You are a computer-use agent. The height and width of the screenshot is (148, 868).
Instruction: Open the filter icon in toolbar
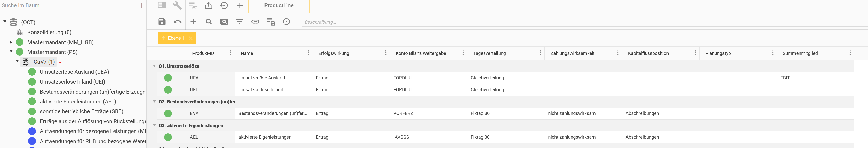(239, 22)
